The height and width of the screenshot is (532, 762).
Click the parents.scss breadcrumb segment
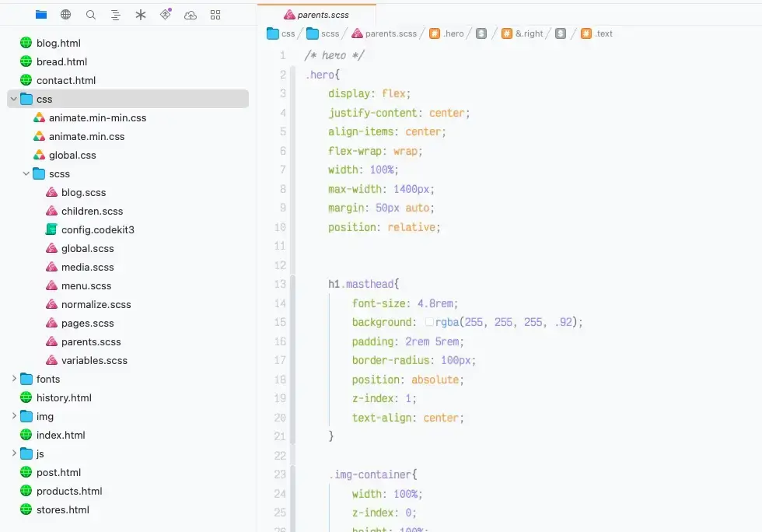[384, 33]
